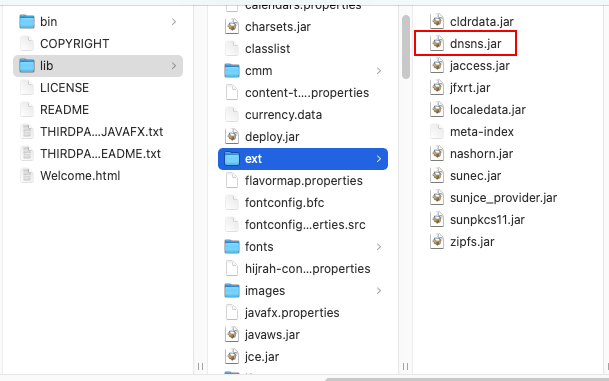Click the COPYRIGHT file icon
The height and width of the screenshot is (381, 609).
tap(27, 43)
